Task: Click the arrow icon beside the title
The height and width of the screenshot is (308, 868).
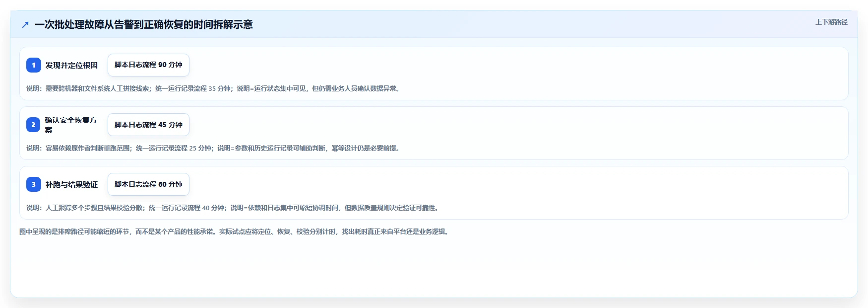Action: point(25,24)
